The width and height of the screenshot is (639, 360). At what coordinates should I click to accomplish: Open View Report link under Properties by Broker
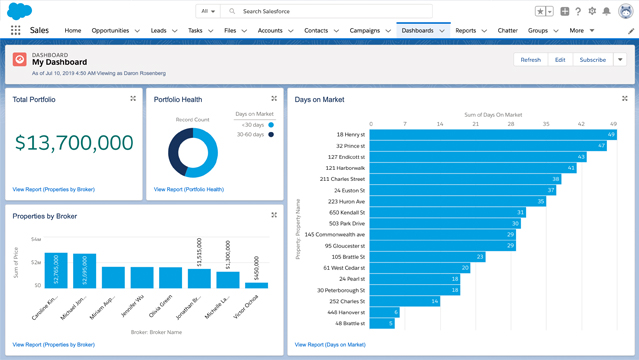point(53,345)
